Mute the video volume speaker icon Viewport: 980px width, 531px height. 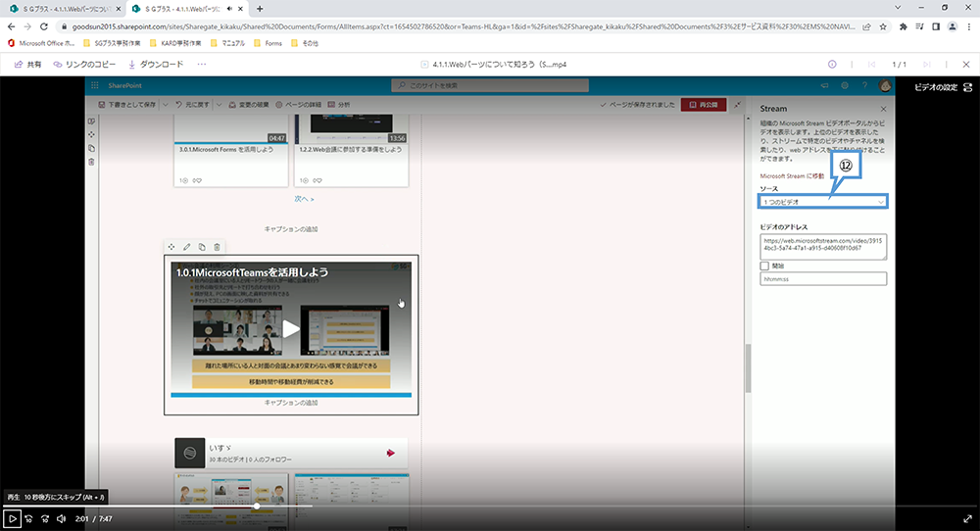tap(61, 518)
